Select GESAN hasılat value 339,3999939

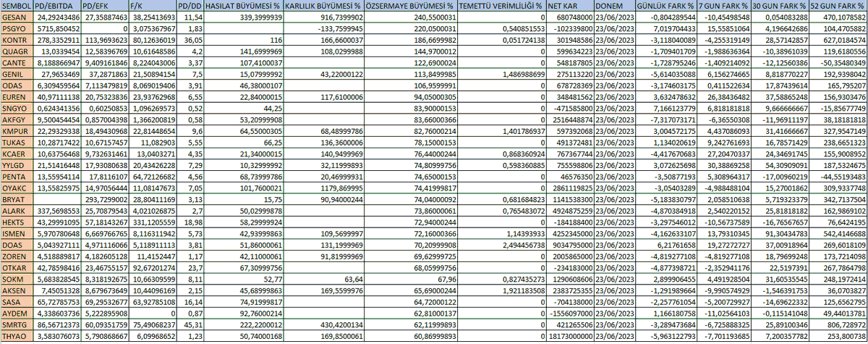pyautogui.click(x=244, y=16)
